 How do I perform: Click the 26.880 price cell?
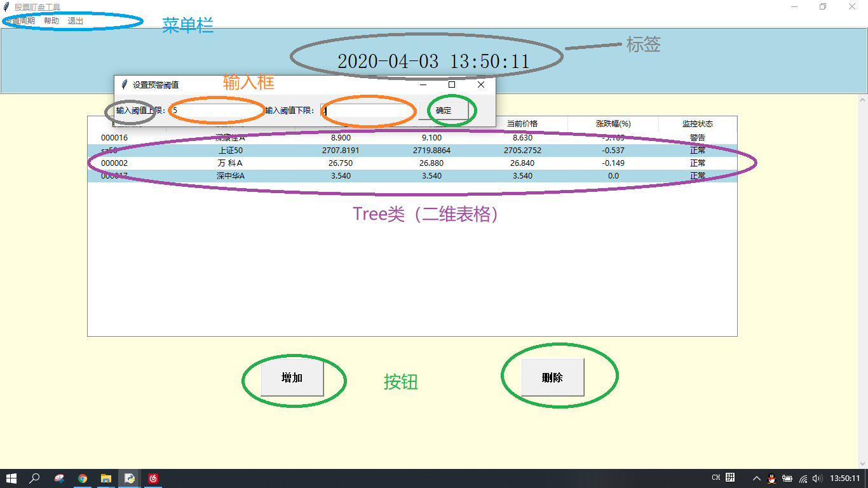431,163
